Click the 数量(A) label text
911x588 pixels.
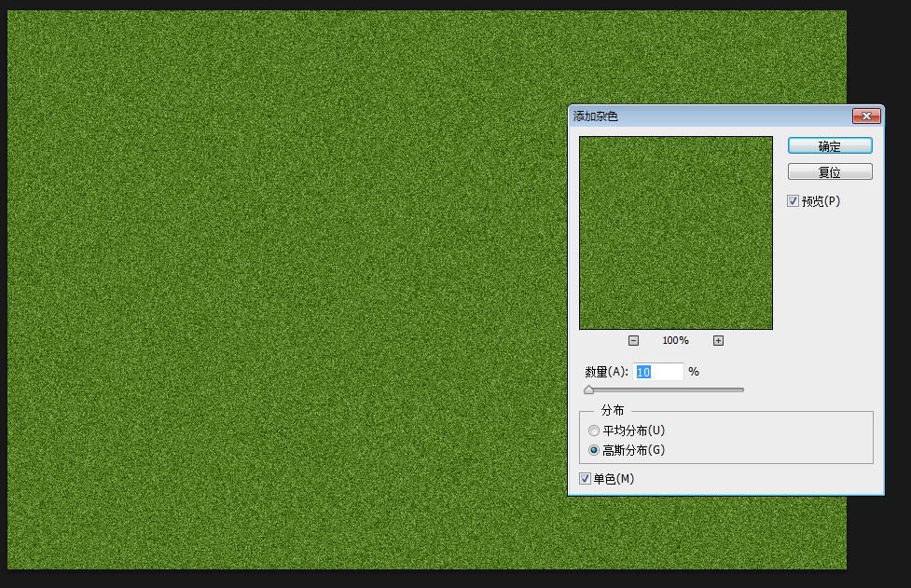tap(606, 372)
